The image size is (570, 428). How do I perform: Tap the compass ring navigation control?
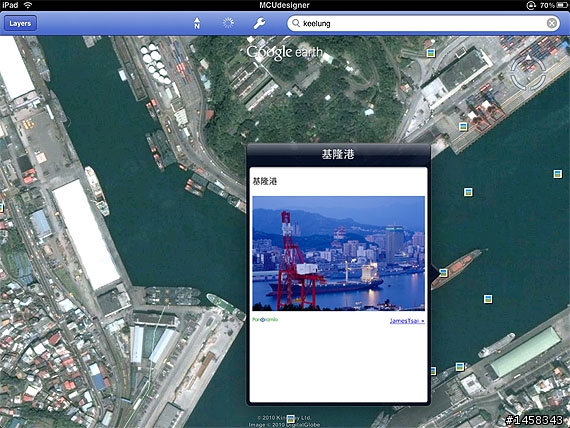click(528, 73)
